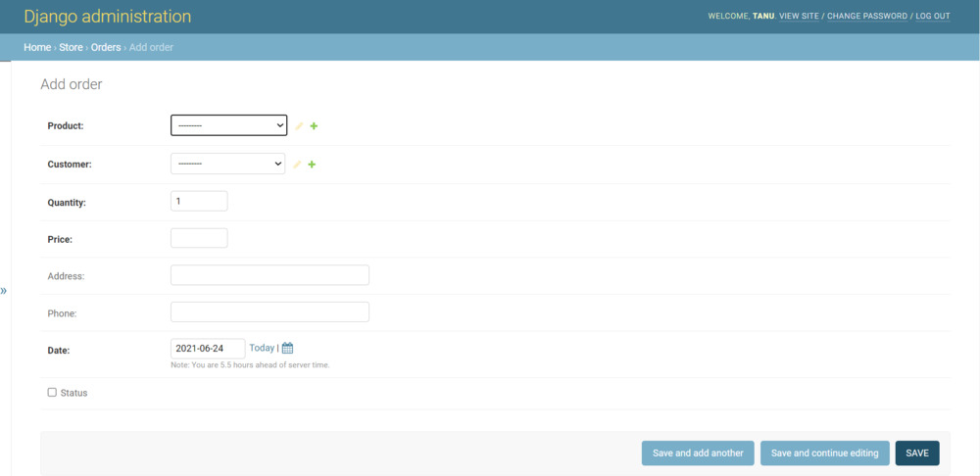
Task: Click the green plus icon to add Product
Action: coord(314,126)
